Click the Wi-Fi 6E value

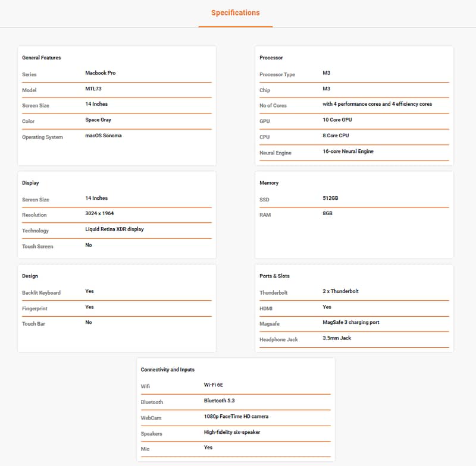tap(215, 385)
